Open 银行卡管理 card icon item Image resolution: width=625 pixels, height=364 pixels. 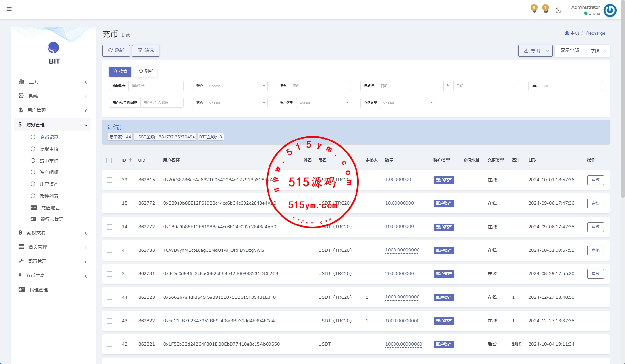coord(52,219)
